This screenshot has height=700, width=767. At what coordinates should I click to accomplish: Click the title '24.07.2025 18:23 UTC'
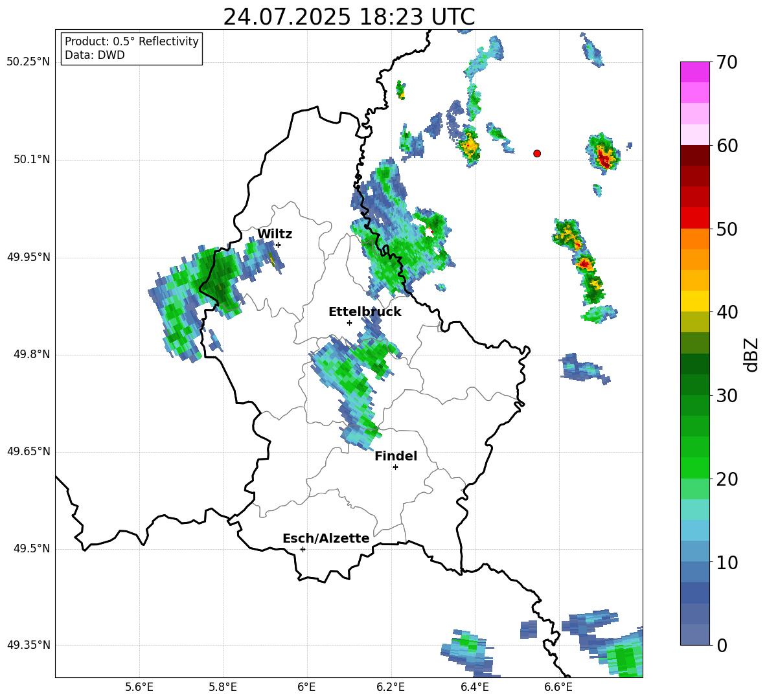tap(349, 17)
